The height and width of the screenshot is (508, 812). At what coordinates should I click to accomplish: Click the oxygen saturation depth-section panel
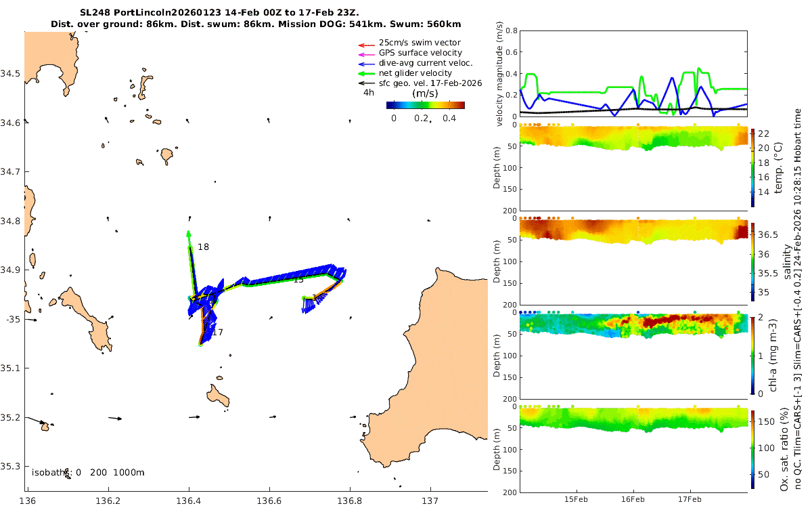click(633, 449)
